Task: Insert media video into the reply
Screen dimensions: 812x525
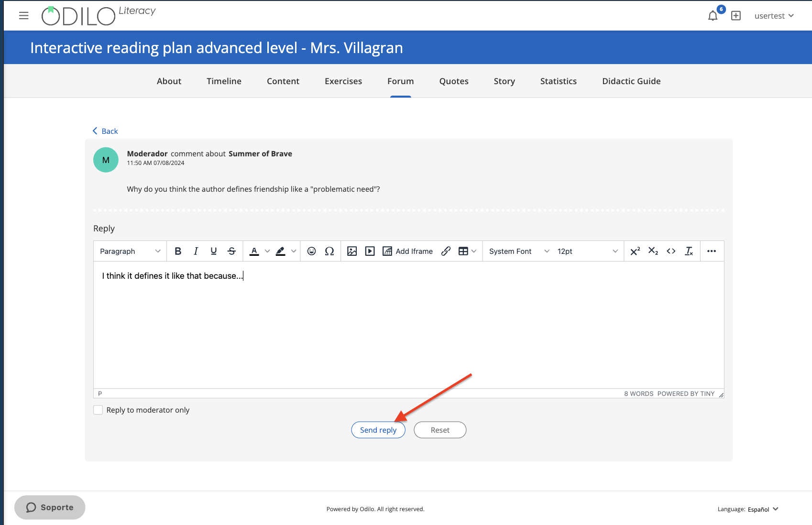Action: pyautogui.click(x=370, y=251)
